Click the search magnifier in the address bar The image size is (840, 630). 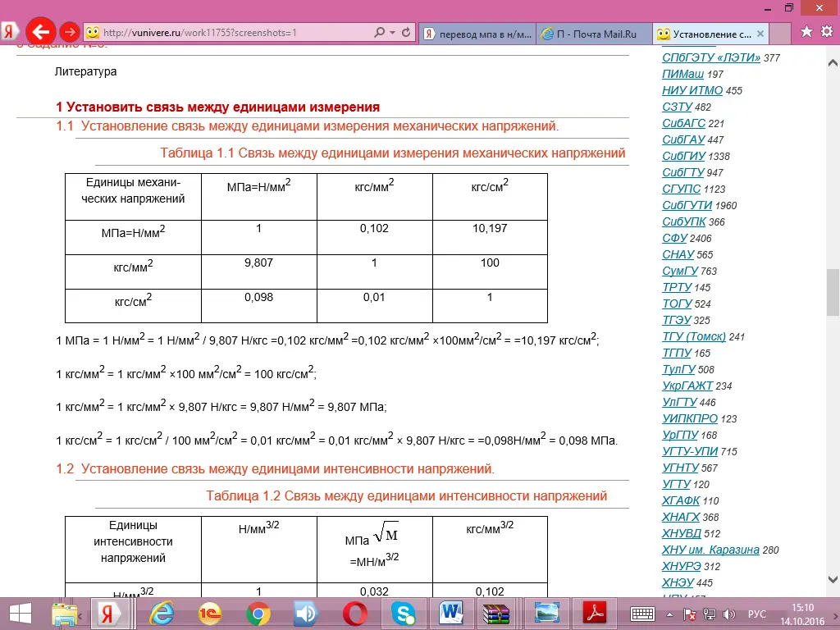coord(379,33)
